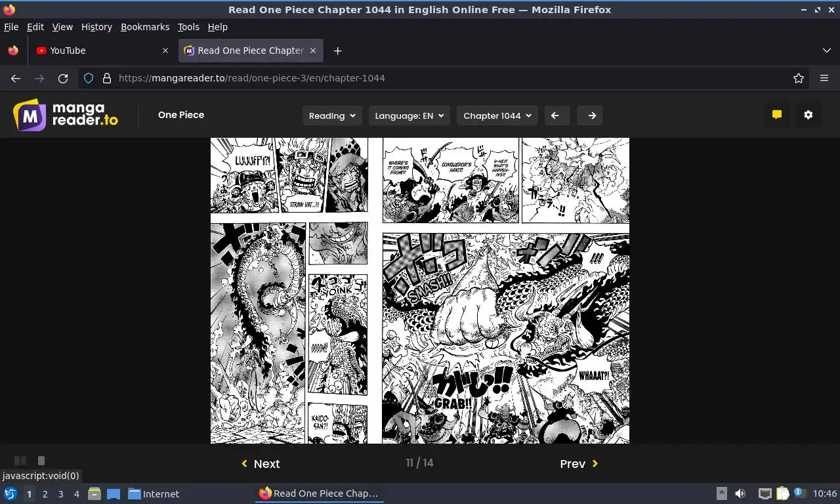Select workspace 1 in the pager
This screenshot has height=504, width=840.
pos(29,494)
